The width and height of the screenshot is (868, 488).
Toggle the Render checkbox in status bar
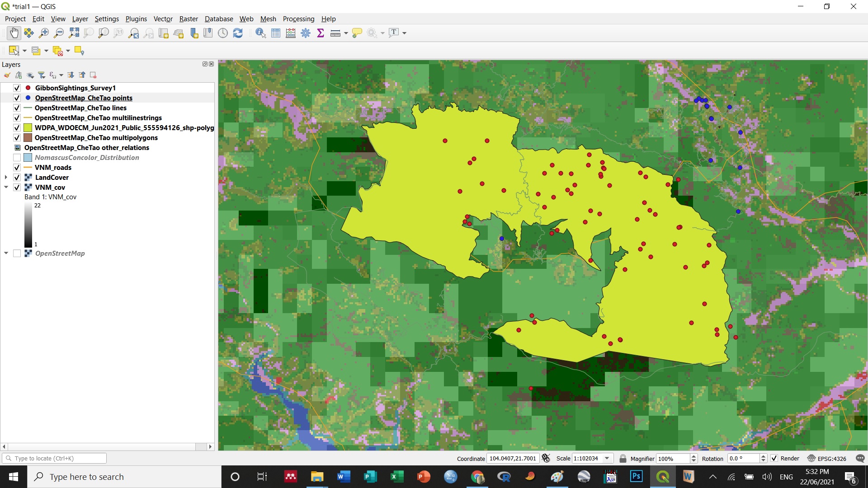click(x=774, y=459)
